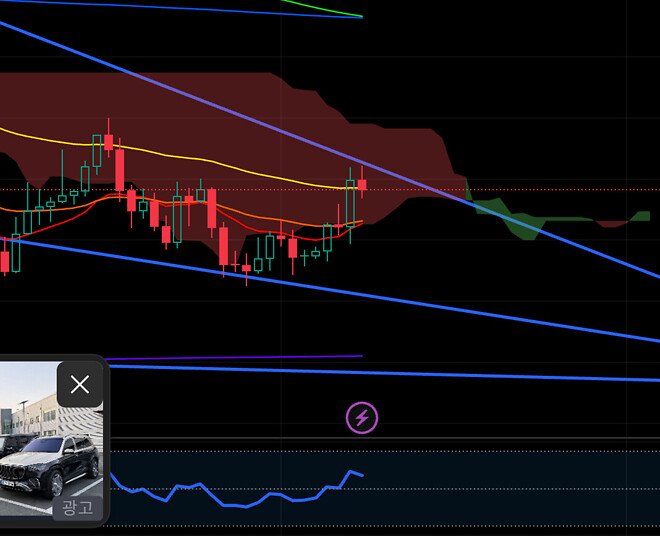660x536 pixels.
Task: Select the tall red candle after the peak
Action: [120, 170]
